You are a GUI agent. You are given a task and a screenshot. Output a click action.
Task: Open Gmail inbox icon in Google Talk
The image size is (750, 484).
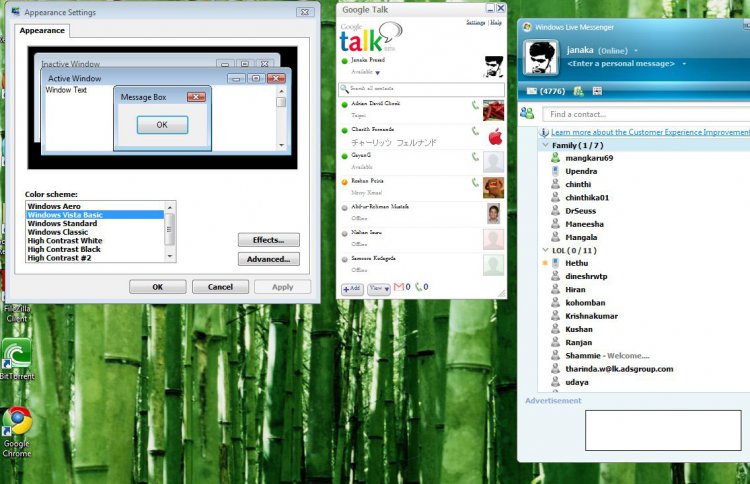tap(399, 287)
